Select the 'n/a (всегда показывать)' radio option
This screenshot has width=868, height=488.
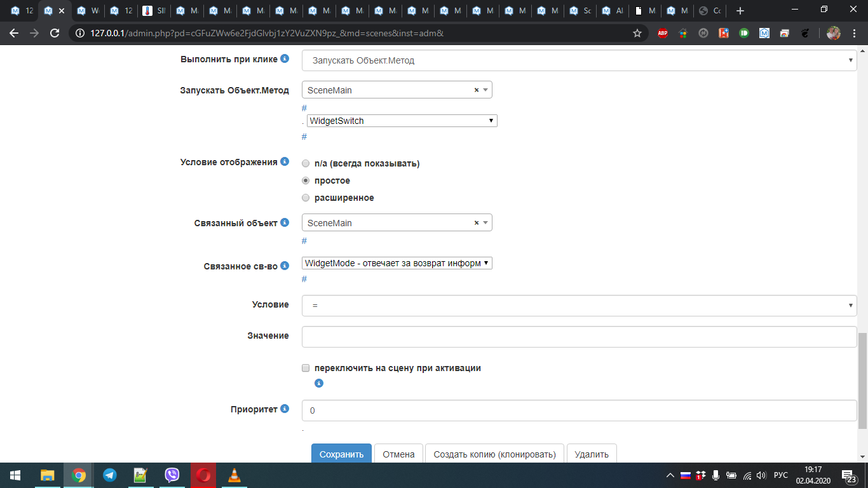[306, 163]
